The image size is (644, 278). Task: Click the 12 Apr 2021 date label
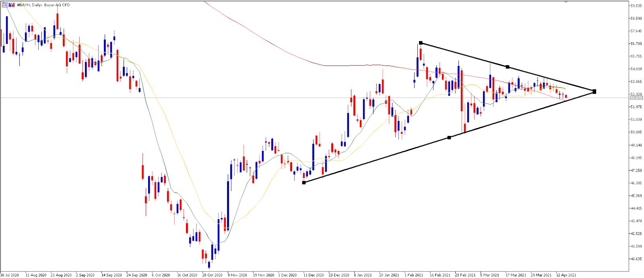click(566, 275)
